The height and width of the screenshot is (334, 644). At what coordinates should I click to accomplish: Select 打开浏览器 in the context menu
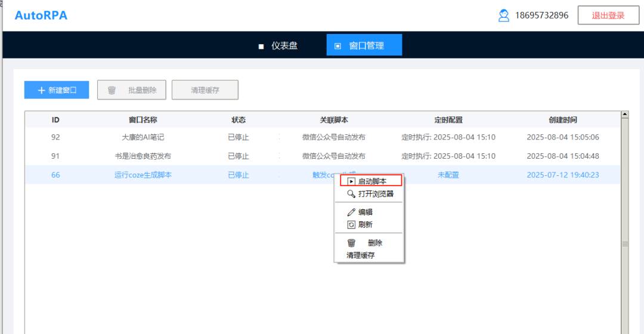[369, 193]
